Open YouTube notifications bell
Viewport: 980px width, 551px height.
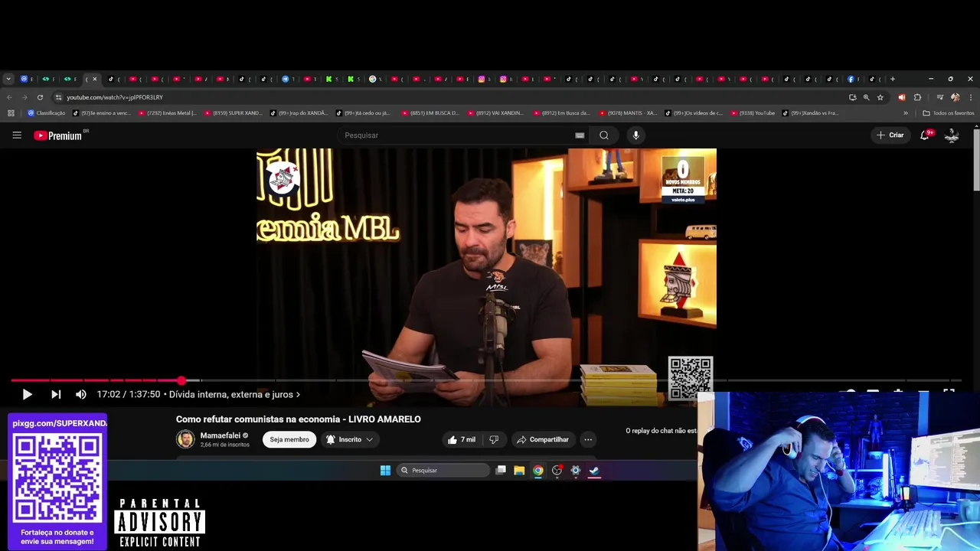[x=925, y=135]
